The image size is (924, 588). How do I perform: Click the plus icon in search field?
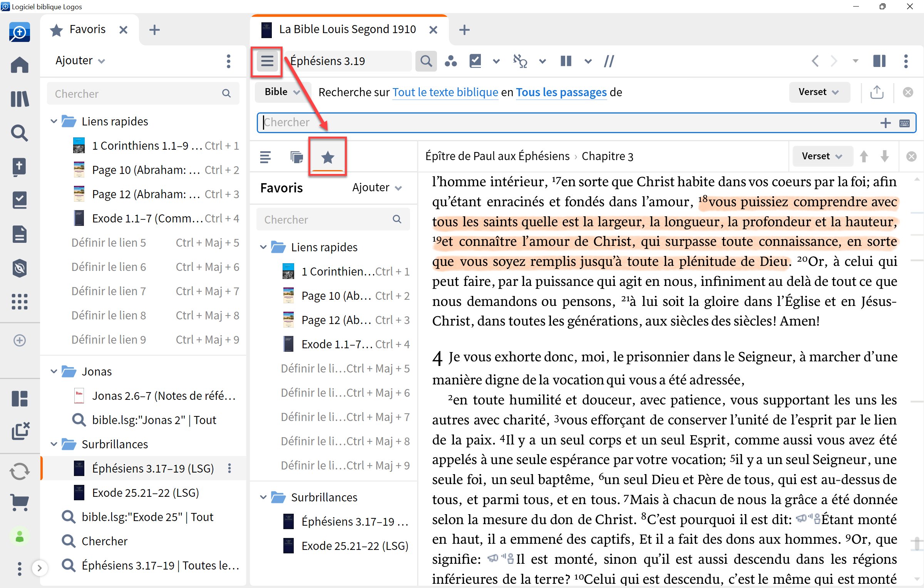(x=885, y=123)
